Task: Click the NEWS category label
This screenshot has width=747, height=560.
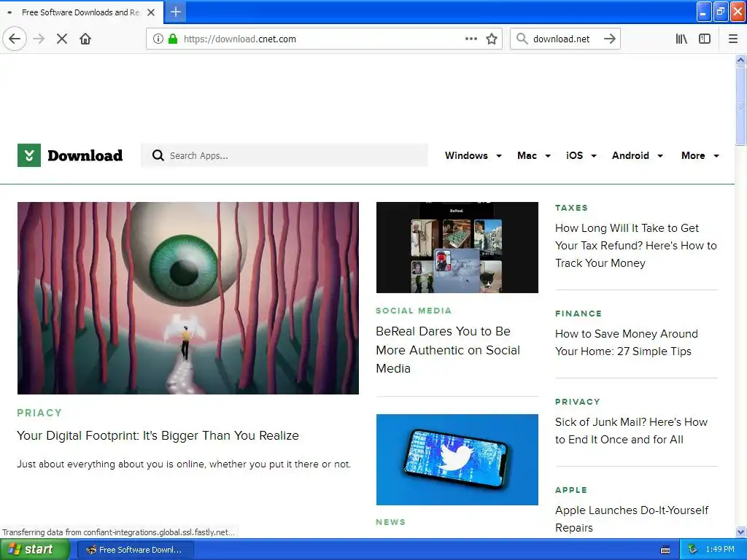Action: click(x=391, y=522)
